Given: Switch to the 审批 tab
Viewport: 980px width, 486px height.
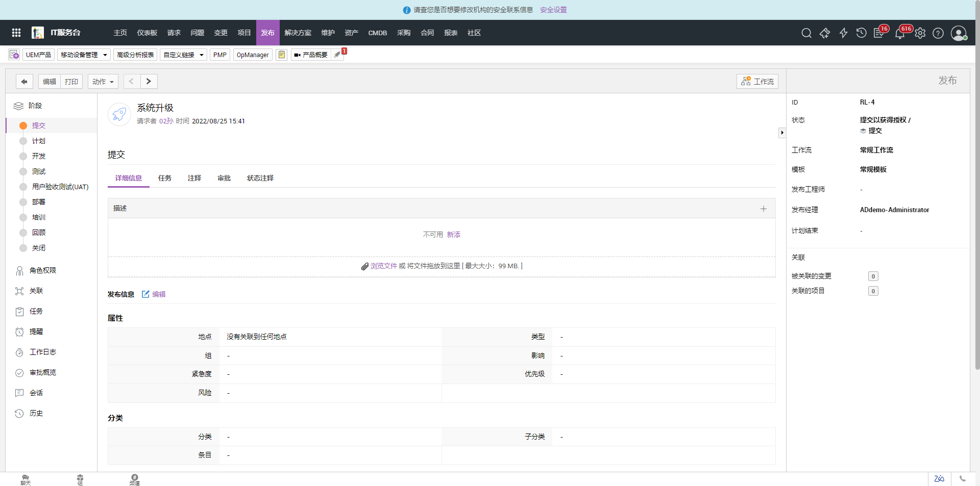Looking at the screenshot, I should click(224, 178).
